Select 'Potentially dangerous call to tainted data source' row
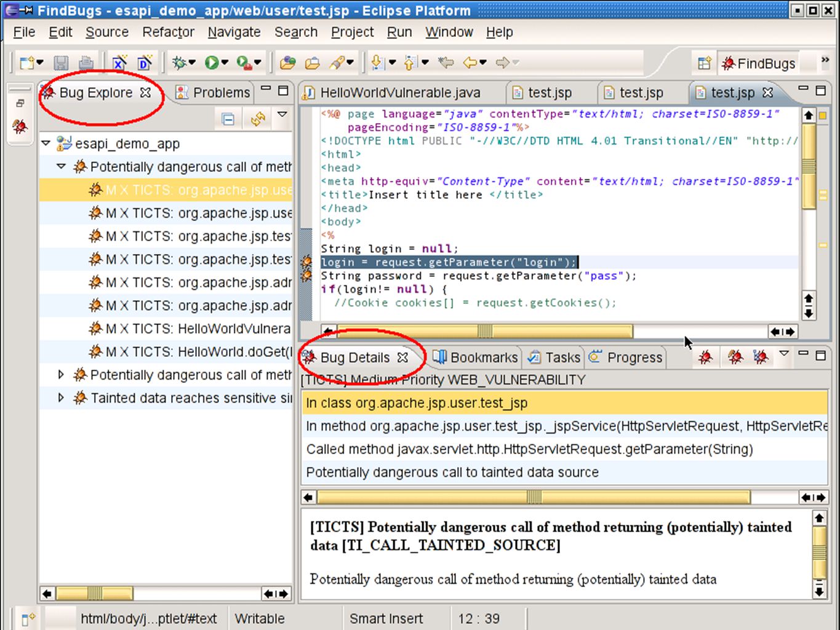Viewport: 840px width, 630px height. (564, 472)
